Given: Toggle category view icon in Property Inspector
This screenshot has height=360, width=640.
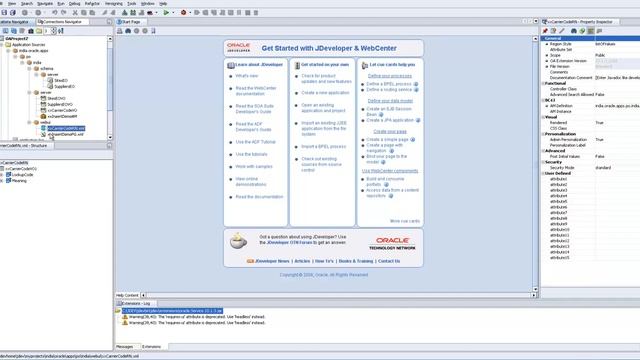Looking at the screenshot, I should (x=591, y=31).
